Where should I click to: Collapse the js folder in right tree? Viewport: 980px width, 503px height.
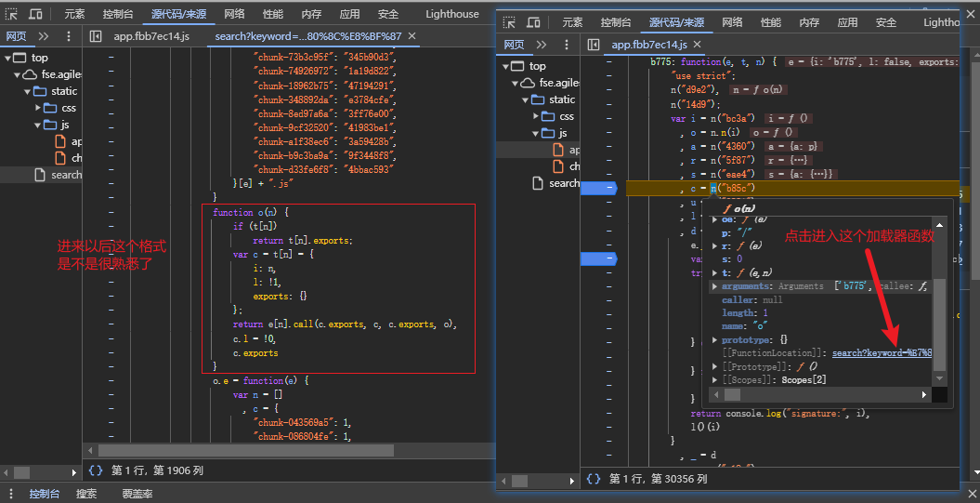[x=536, y=133]
